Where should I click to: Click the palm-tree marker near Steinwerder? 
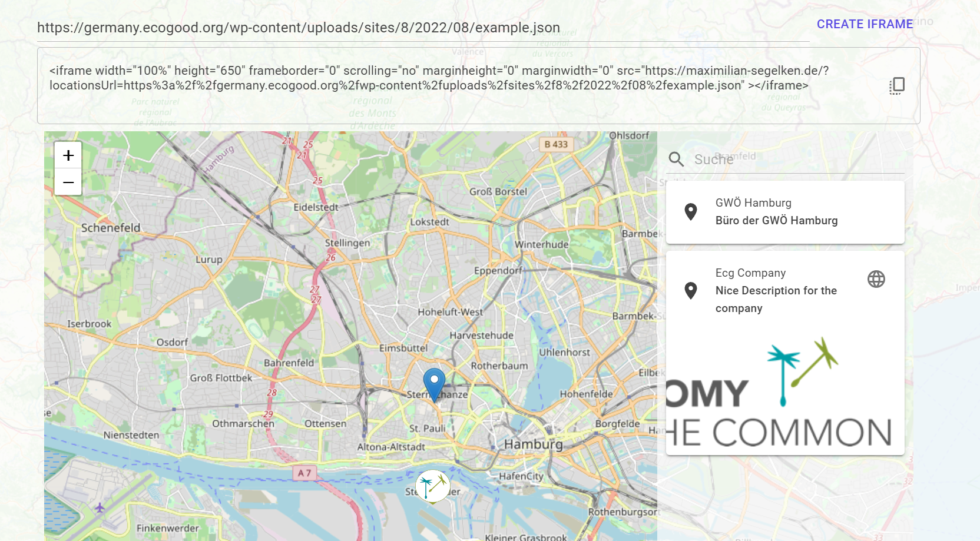pyautogui.click(x=433, y=484)
